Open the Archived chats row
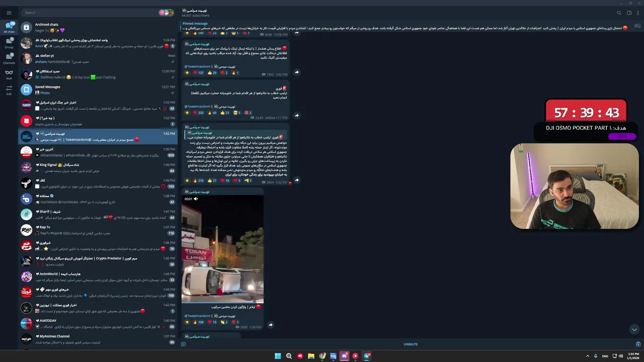Viewport: 644px width, 362px height. [x=98, y=27]
